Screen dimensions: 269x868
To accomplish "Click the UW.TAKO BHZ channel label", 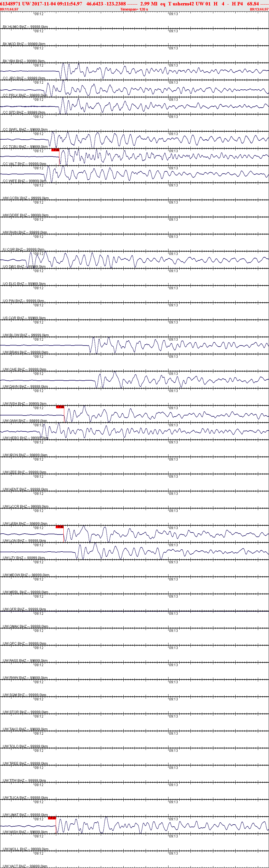I will click(x=25, y=729).
